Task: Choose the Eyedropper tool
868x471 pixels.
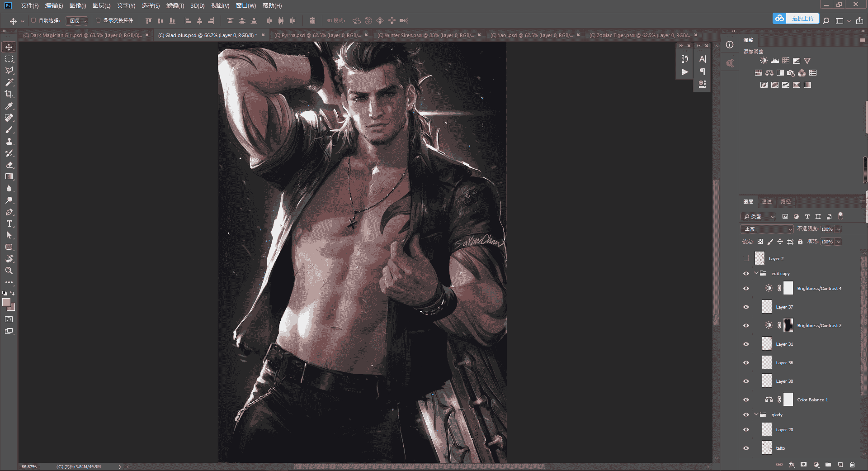Action: tap(9, 106)
